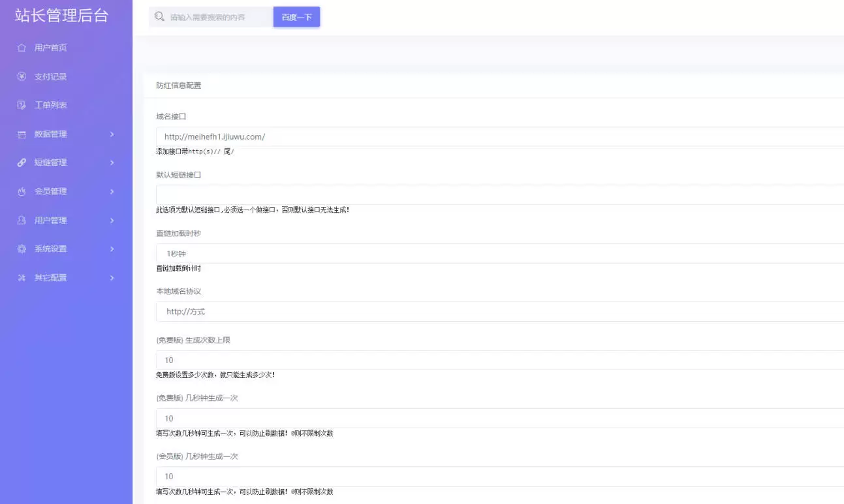The width and height of the screenshot is (844, 504).
Task: Click the yen icon for 支付记录
Action: [22, 76]
